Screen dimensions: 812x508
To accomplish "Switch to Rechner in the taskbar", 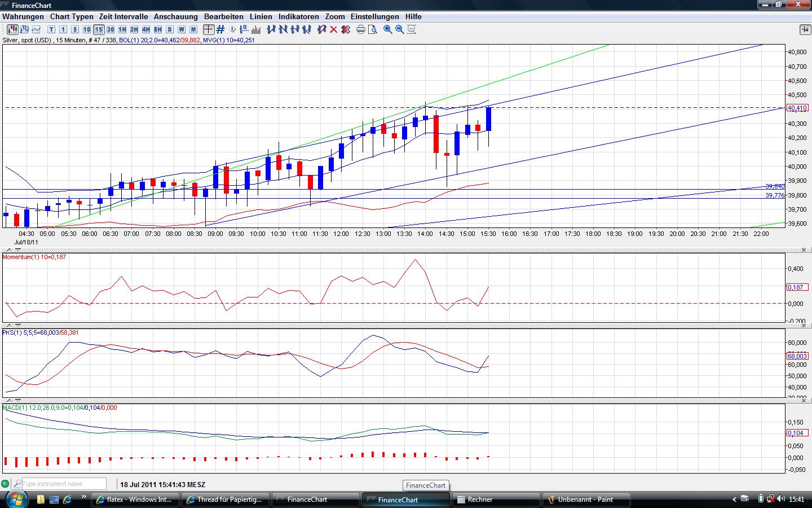I will click(x=496, y=500).
